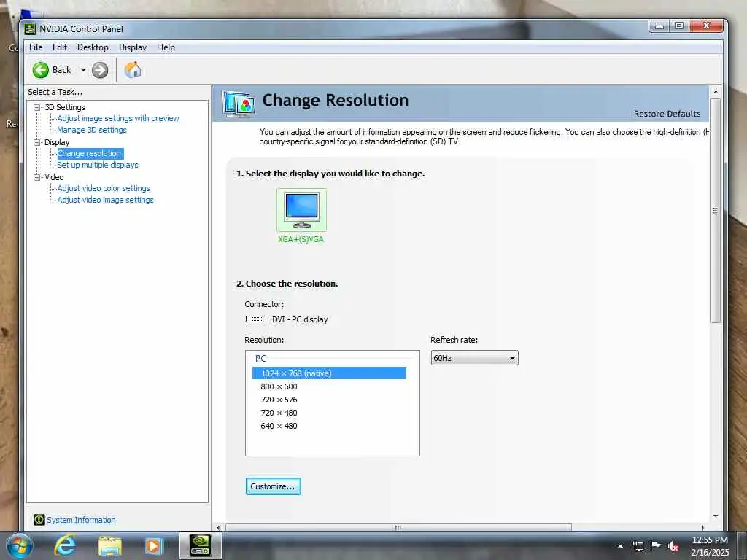Maximize the NVIDIA Control Panel window
The height and width of the screenshot is (560, 747).
click(679, 26)
